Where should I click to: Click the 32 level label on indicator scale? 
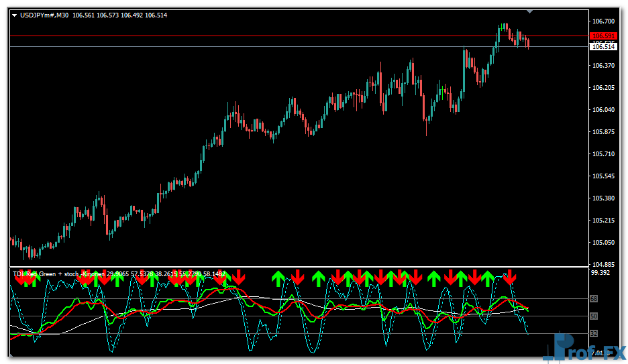click(x=594, y=333)
